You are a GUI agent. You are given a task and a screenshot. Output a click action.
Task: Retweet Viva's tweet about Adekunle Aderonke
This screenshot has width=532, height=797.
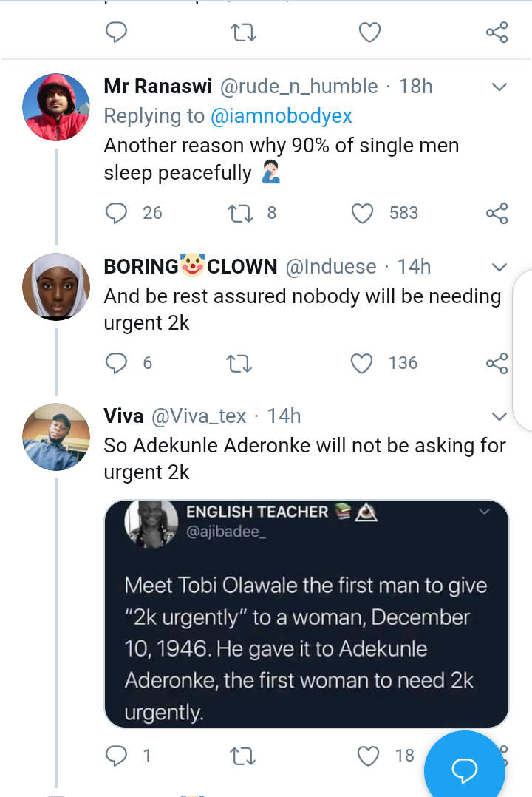pos(243,756)
